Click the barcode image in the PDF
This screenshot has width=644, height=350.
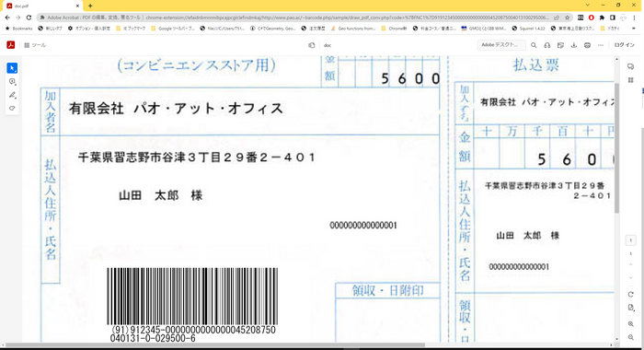(192, 297)
